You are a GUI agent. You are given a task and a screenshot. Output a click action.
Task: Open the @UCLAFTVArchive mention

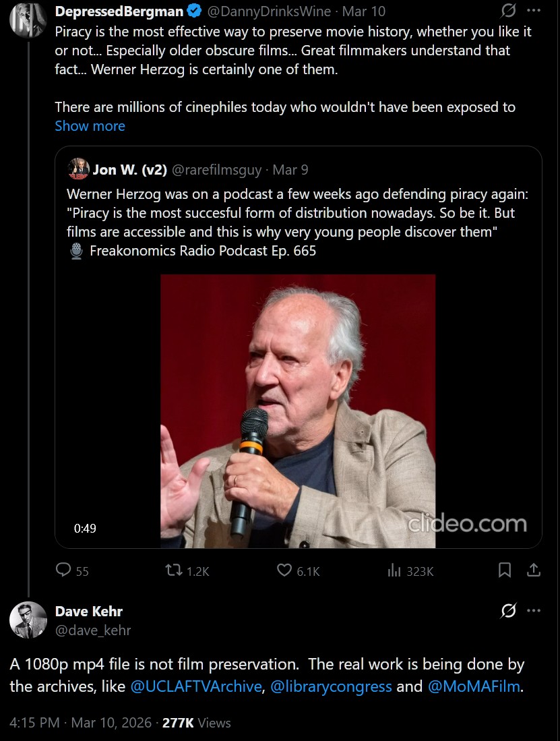pos(195,686)
